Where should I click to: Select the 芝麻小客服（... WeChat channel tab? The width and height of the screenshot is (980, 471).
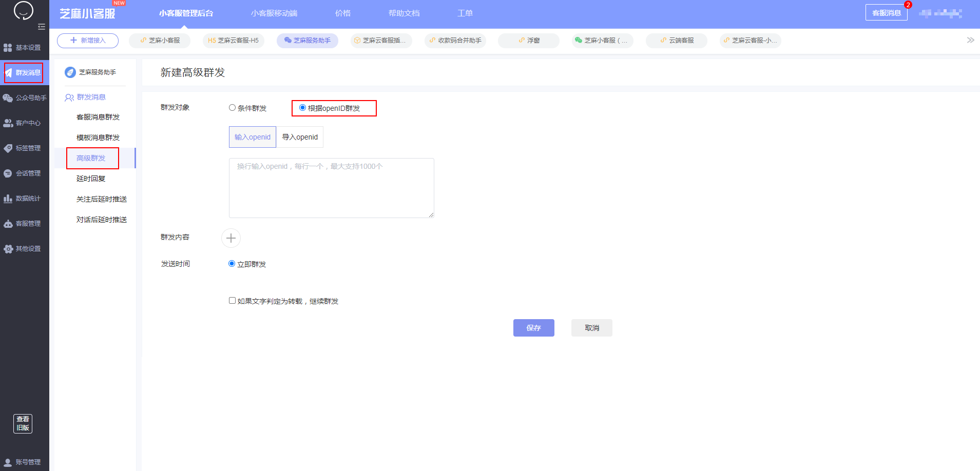tap(603, 41)
